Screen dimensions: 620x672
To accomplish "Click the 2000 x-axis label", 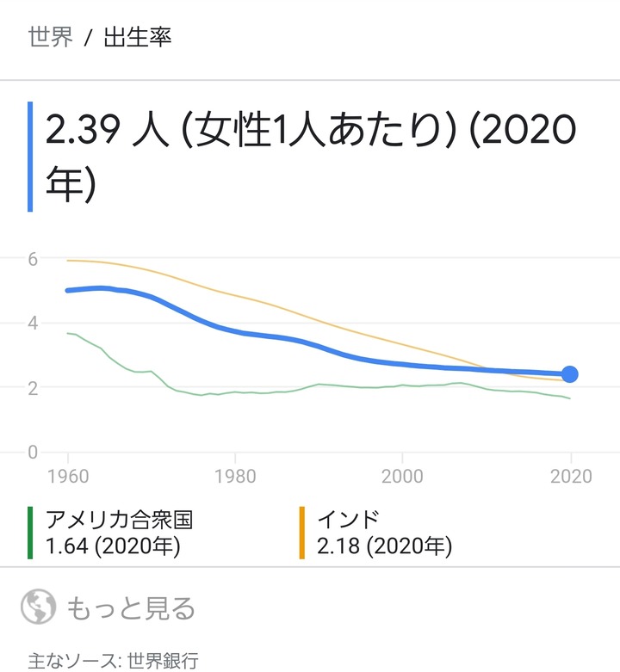I will click(x=402, y=476).
